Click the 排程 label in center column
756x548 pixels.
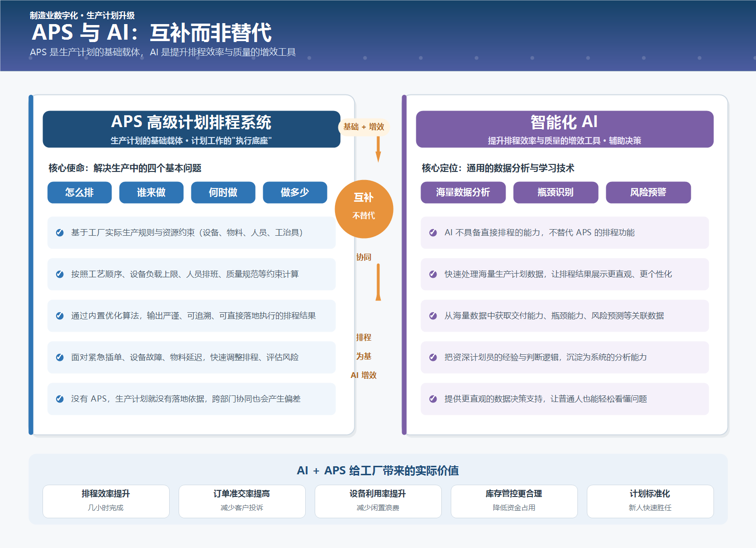click(x=364, y=337)
